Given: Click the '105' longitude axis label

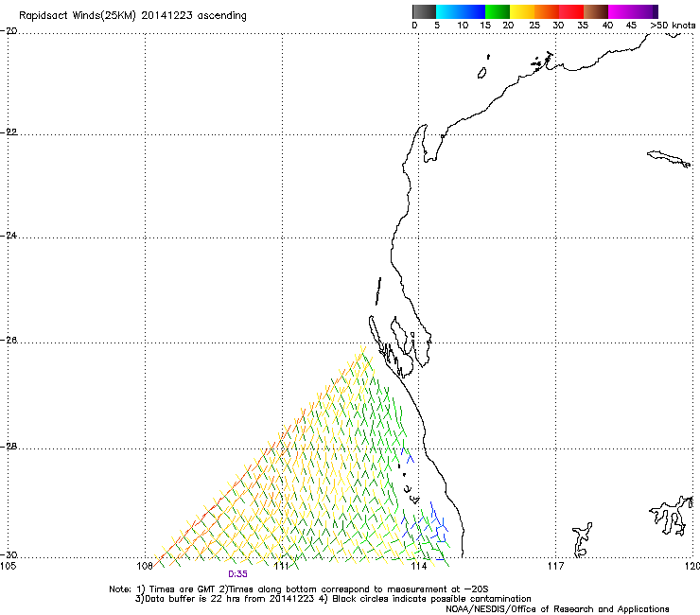Looking at the screenshot, I should pyautogui.click(x=8, y=566).
